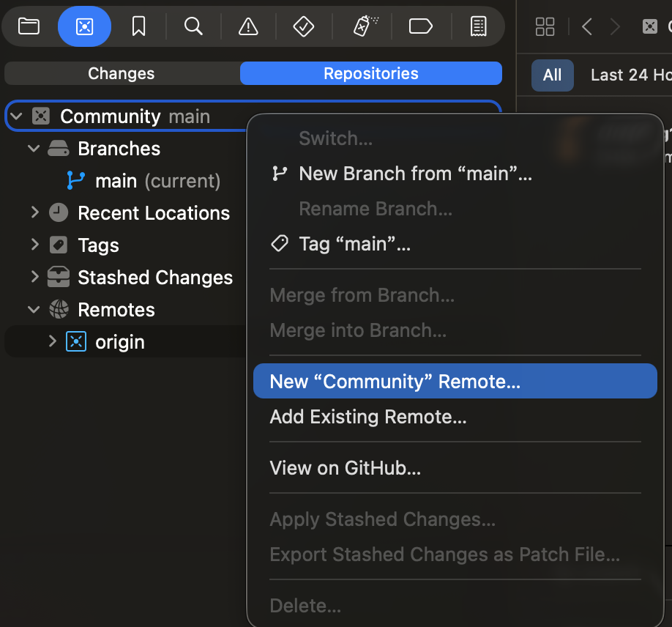Expand Recent Locations in the sidebar
The image size is (672, 627).
[x=35, y=212]
